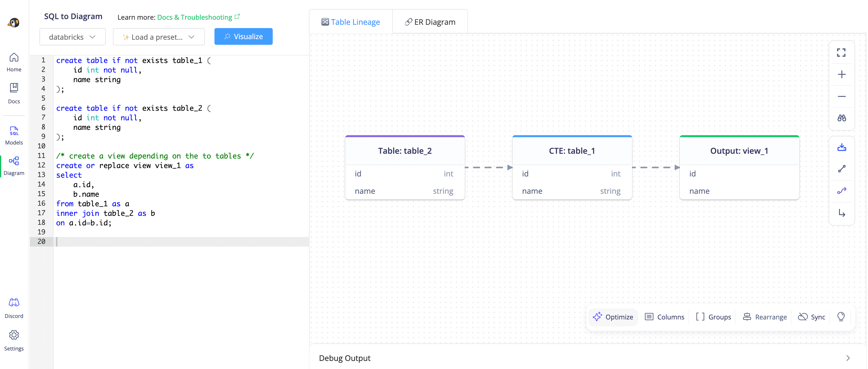Select the 'Table: table_2' node header
Screen dimensions: 868x369
(x=405, y=151)
